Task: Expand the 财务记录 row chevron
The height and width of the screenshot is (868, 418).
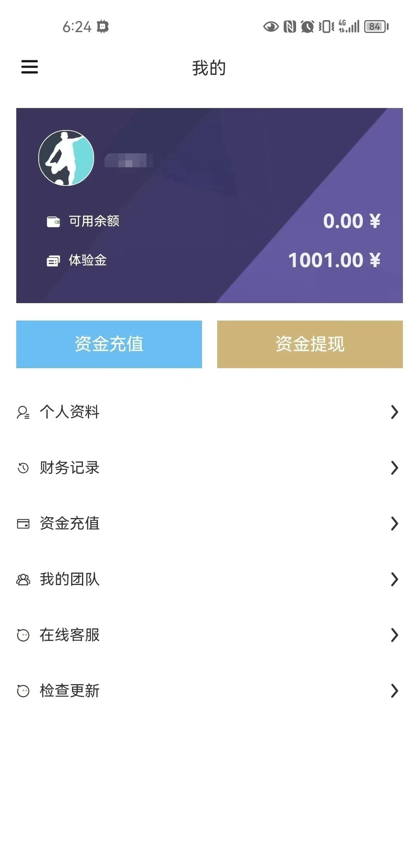Action: click(x=394, y=468)
